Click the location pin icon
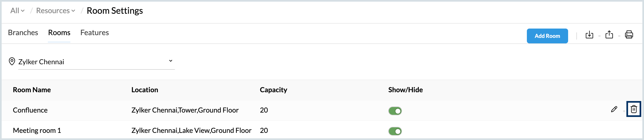The image size is (644, 140). [x=12, y=61]
